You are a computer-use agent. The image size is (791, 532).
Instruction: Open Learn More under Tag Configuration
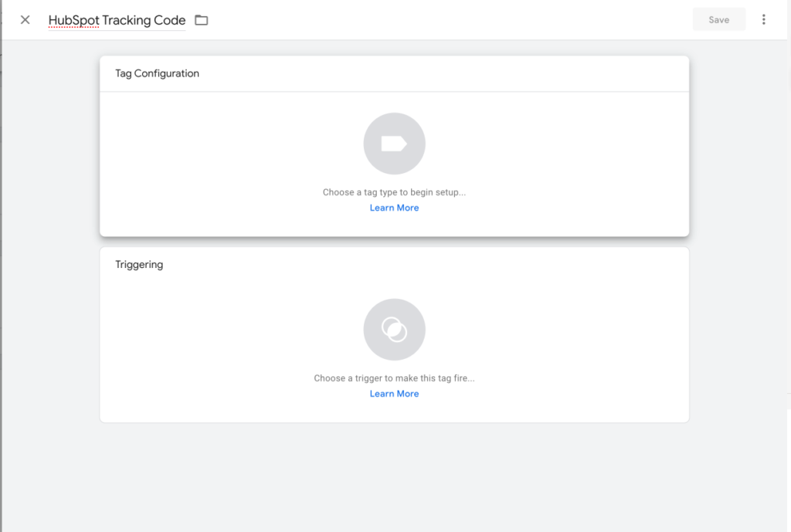[x=394, y=207]
